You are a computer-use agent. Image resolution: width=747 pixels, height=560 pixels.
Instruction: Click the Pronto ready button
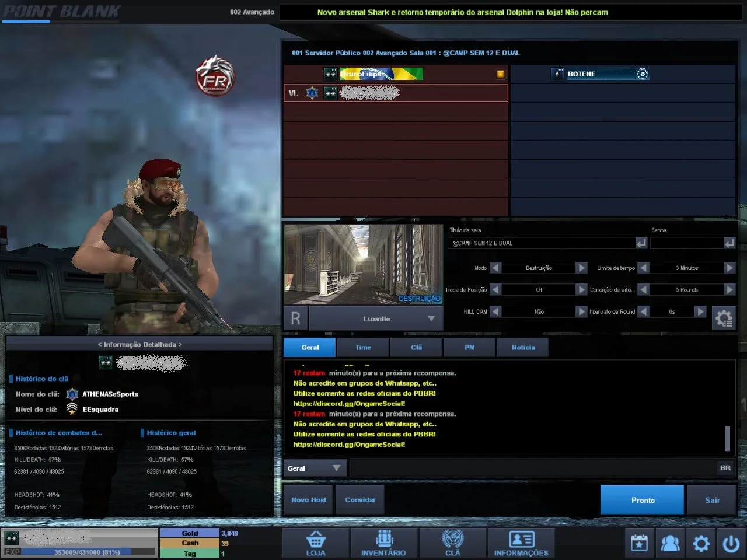coord(643,500)
